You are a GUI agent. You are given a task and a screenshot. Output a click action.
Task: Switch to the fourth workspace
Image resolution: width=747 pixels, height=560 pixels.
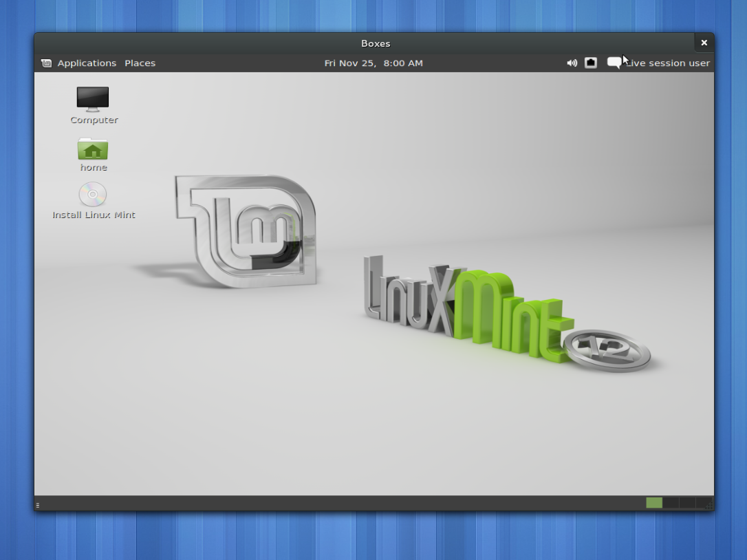pos(704,503)
